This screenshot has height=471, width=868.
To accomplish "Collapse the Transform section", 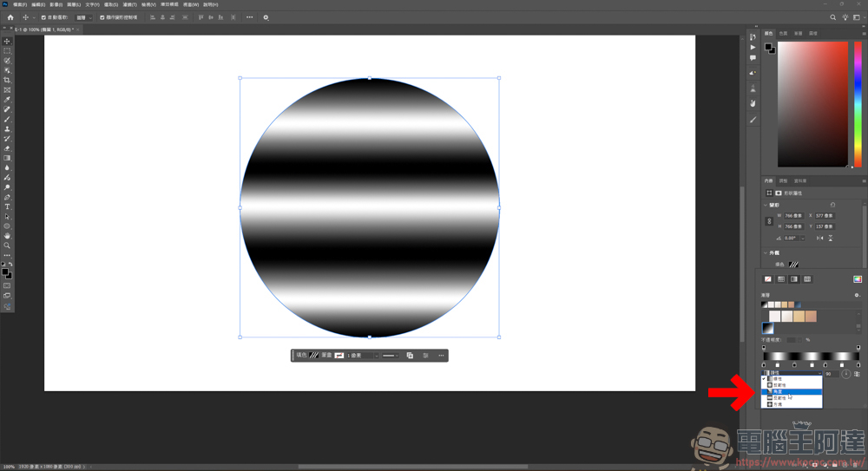I will click(766, 205).
